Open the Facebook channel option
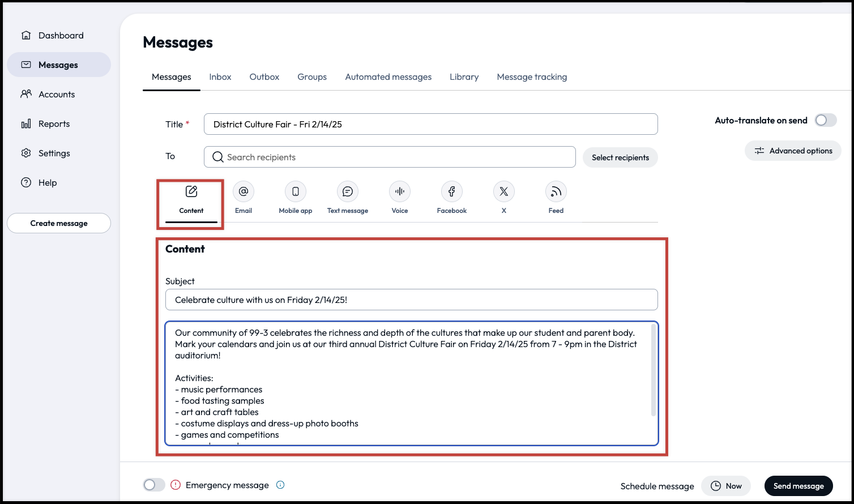 tap(452, 192)
